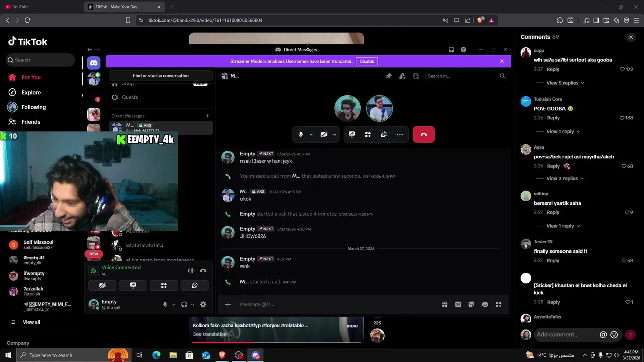Open Discord inbox icon in title bar

click(451, 50)
